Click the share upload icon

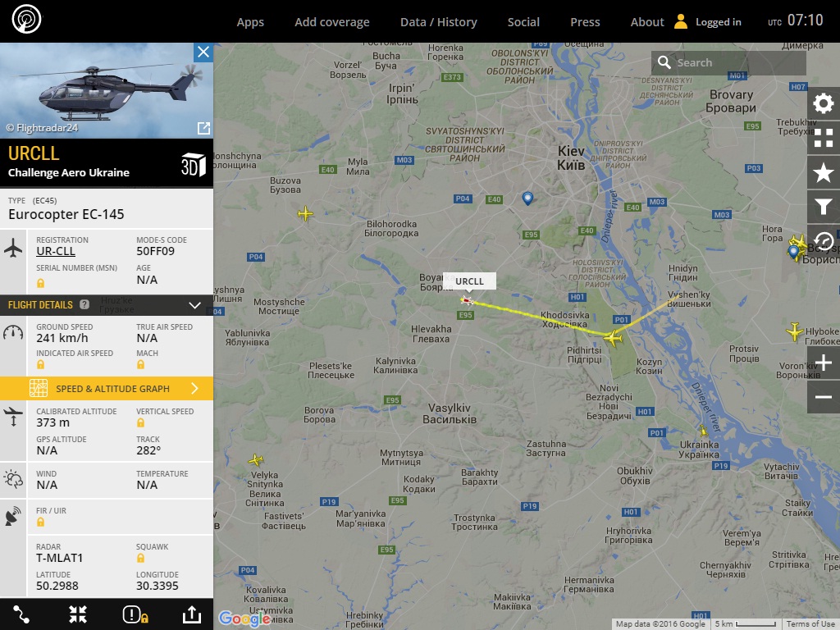[x=192, y=614]
